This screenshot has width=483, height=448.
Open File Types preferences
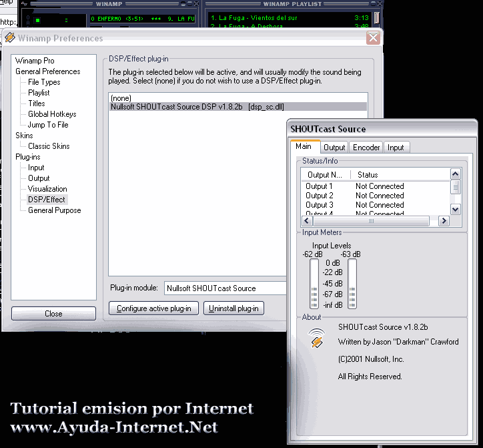pyautogui.click(x=44, y=82)
